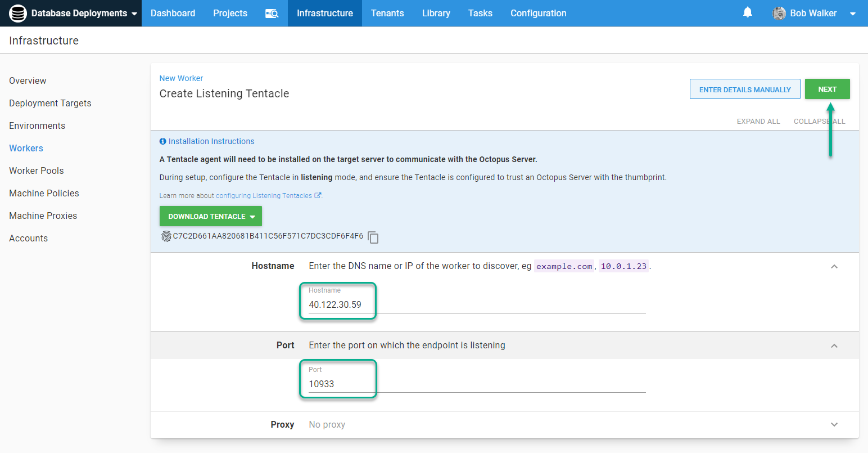The width and height of the screenshot is (868, 453).
Task: Click the Installation Instructions info icon
Action: pos(162,141)
